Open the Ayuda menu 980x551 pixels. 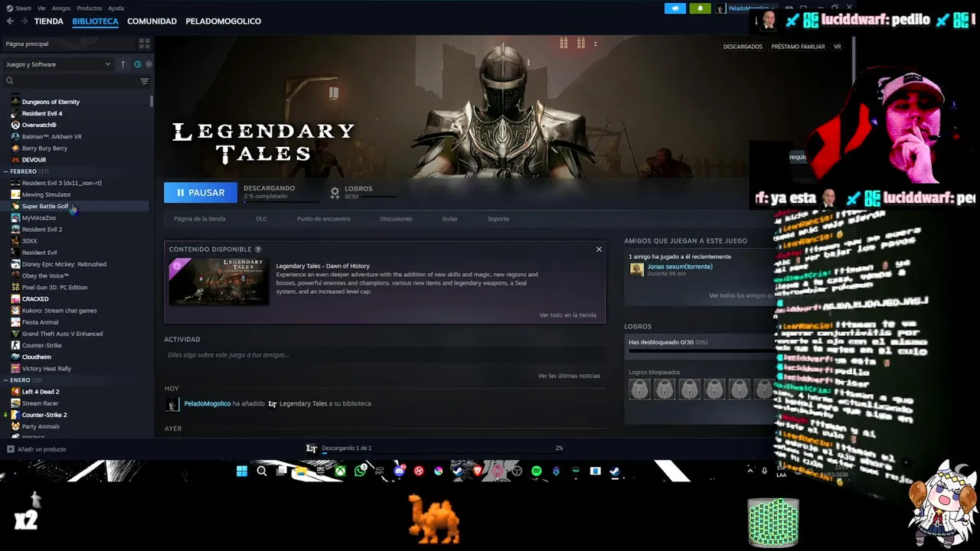(116, 8)
